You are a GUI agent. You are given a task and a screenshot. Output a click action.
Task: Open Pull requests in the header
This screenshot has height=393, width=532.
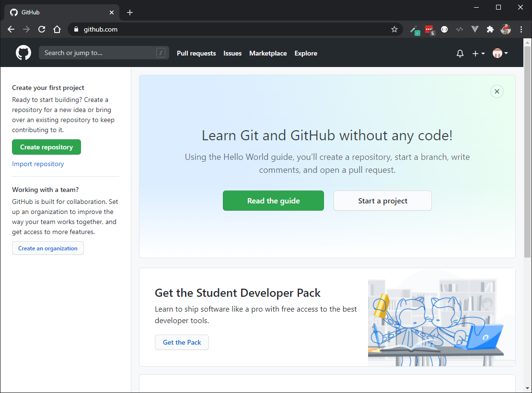(x=196, y=53)
